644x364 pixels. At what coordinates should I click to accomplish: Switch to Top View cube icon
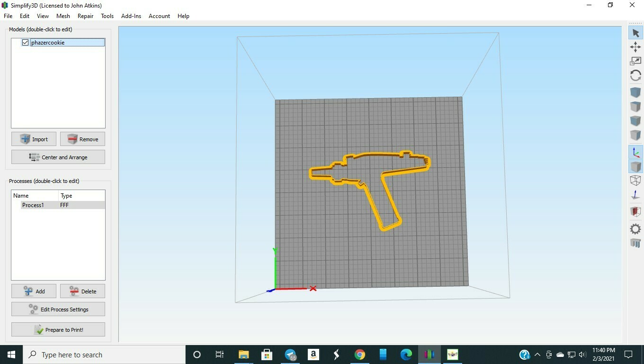click(x=635, y=107)
